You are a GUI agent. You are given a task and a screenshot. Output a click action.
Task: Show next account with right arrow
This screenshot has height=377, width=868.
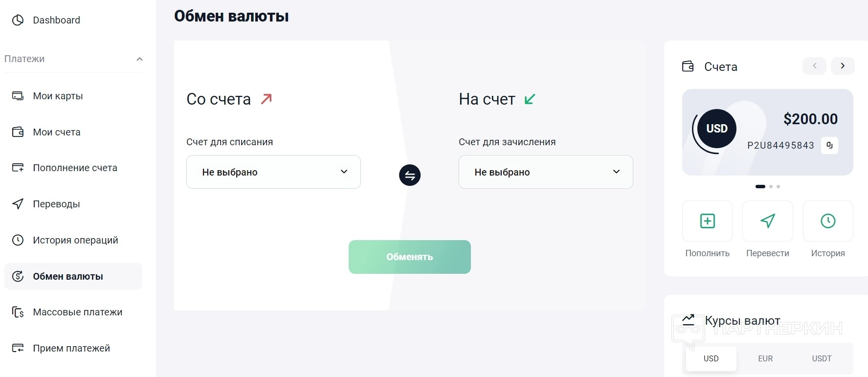point(843,66)
